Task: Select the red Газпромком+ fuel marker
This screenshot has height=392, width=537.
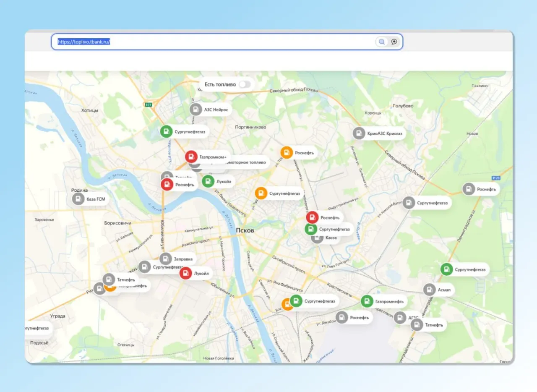Action: (191, 157)
